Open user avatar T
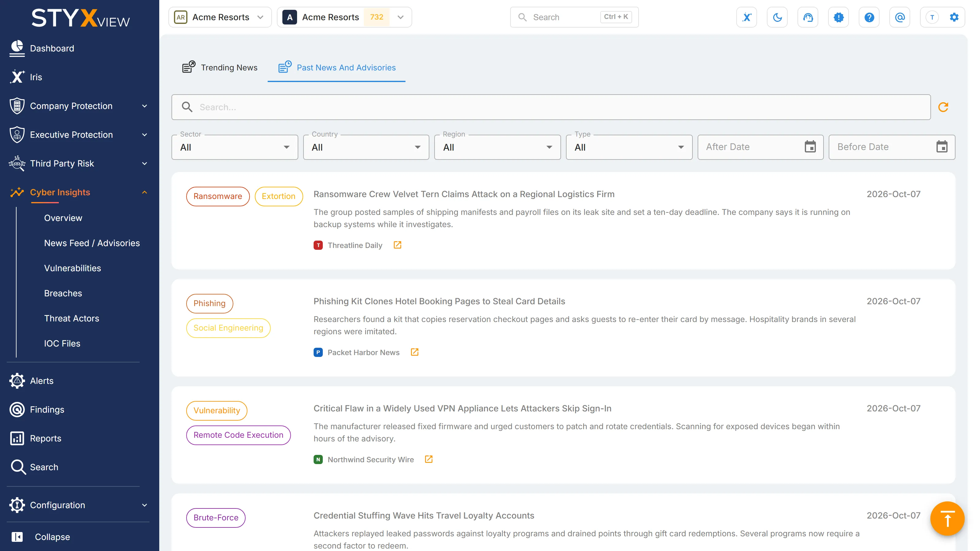This screenshot has height=551, width=980. (932, 17)
